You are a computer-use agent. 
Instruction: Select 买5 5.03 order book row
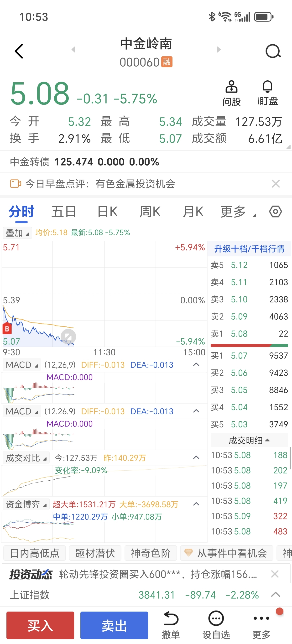click(x=249, y=424)
